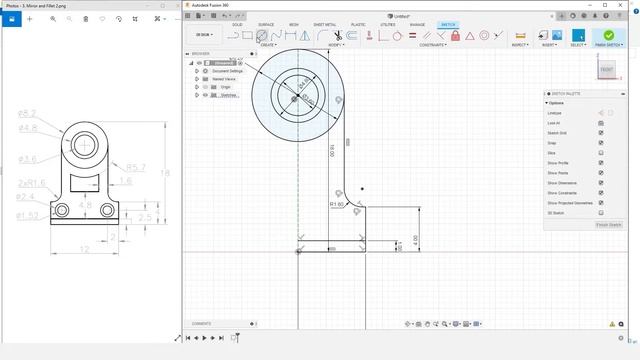Image resolution: width=640 pixels, height=360 pixels.
Task: Open the Inspect dropdown menu
Action: (520, 45)
